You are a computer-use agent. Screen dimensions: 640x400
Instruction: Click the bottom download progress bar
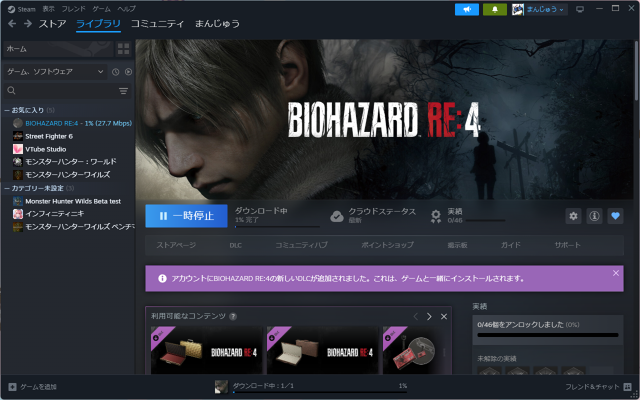pyautogui.click(x=320, y=392)
